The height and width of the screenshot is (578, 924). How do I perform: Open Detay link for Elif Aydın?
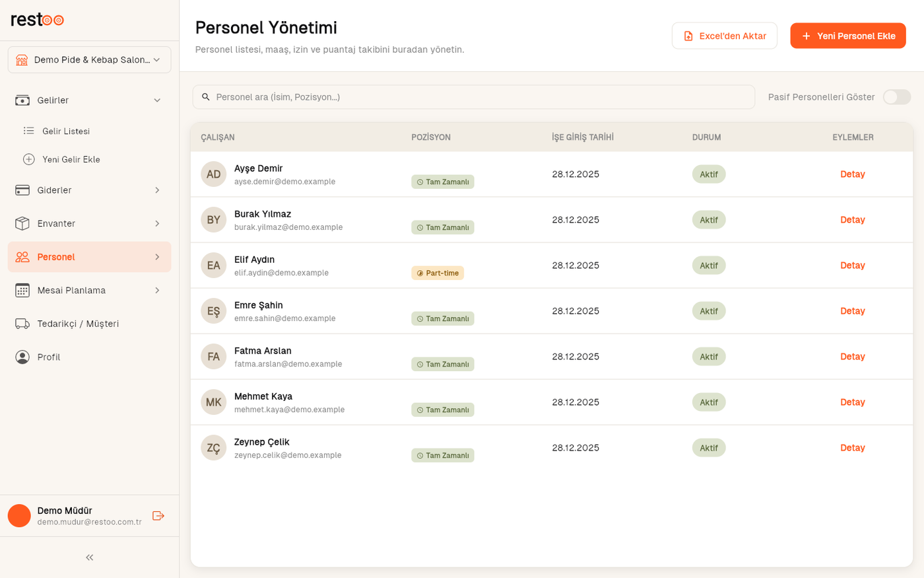pyautogui.click(x=852, y=266)
